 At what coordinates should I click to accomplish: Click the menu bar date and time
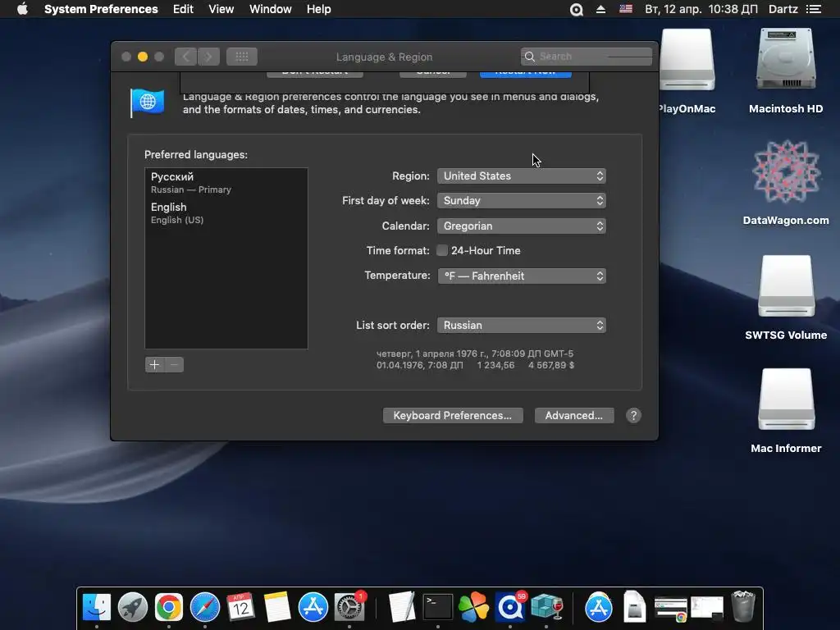(x=701, y=9)
